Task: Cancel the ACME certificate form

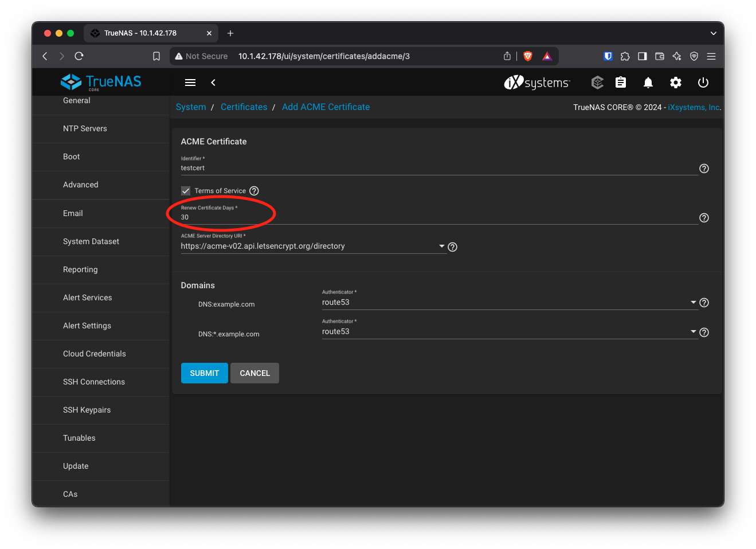Action: click(x=255, y=373)
